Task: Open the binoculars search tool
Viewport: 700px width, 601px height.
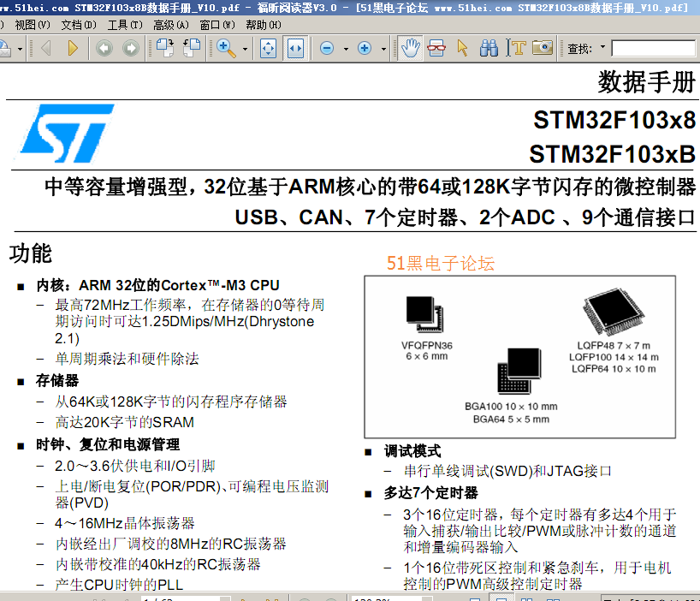Action: (x=489, y=48)
